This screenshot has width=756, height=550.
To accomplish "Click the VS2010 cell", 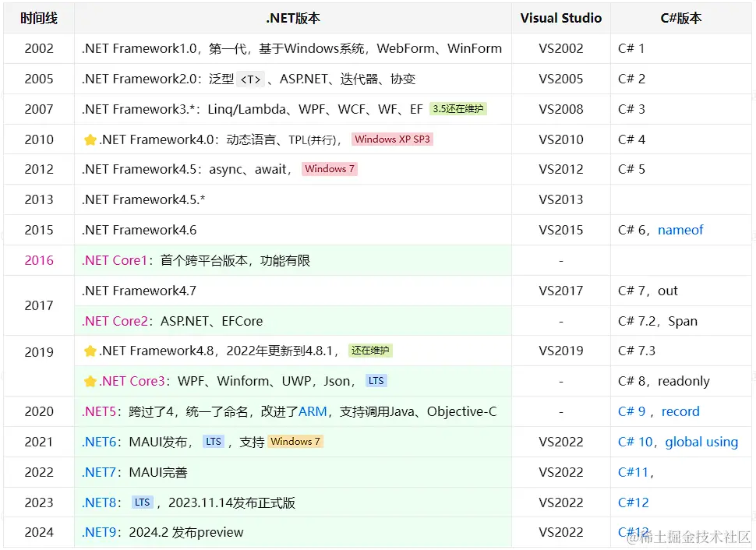I will pos(561,139).
